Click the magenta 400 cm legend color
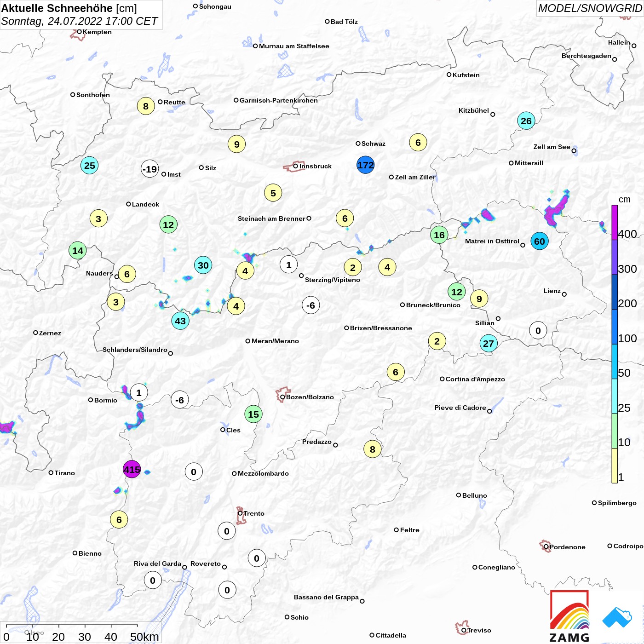Screen dimensions: 644x644 pos(615,223)
